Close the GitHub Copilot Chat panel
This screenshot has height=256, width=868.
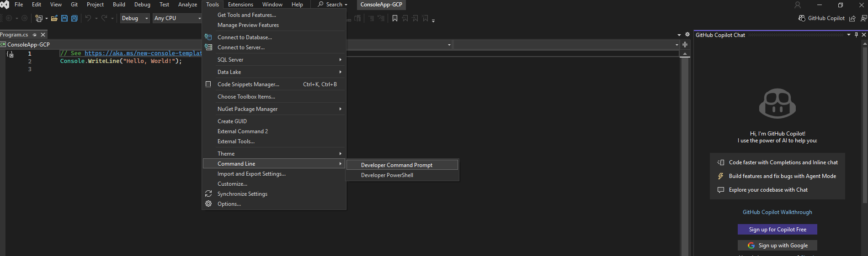864,35
